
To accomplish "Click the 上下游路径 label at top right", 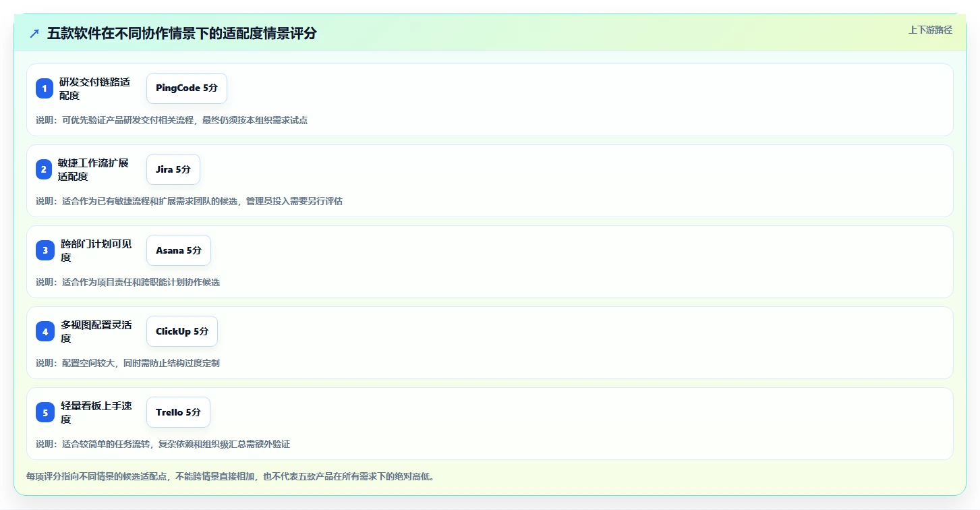I will click(x=930, y=30).
